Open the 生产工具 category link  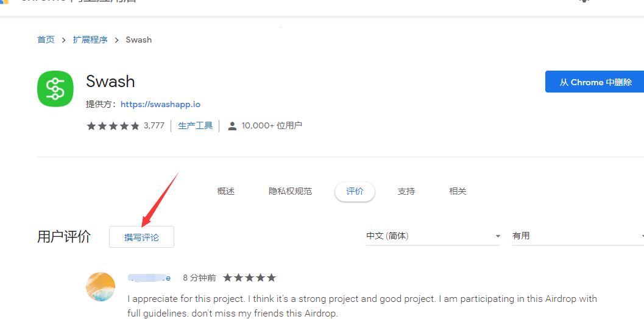195,125
